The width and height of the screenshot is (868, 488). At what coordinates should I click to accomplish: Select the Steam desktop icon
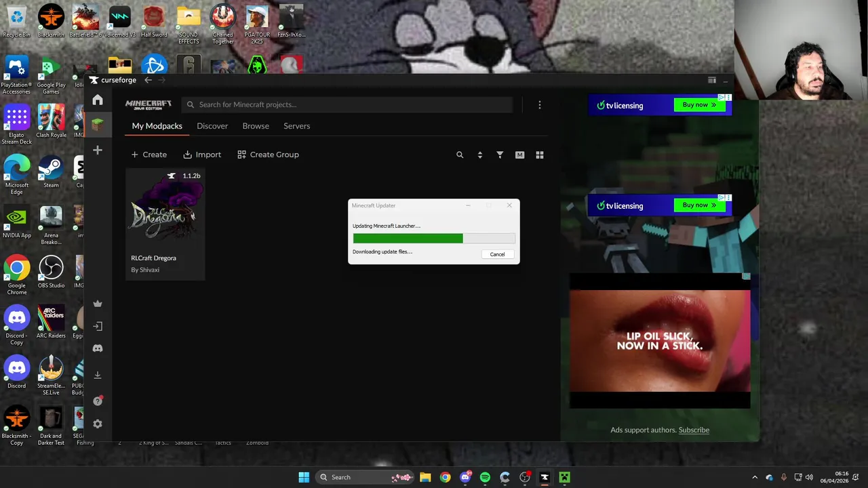tap(51, 172)
